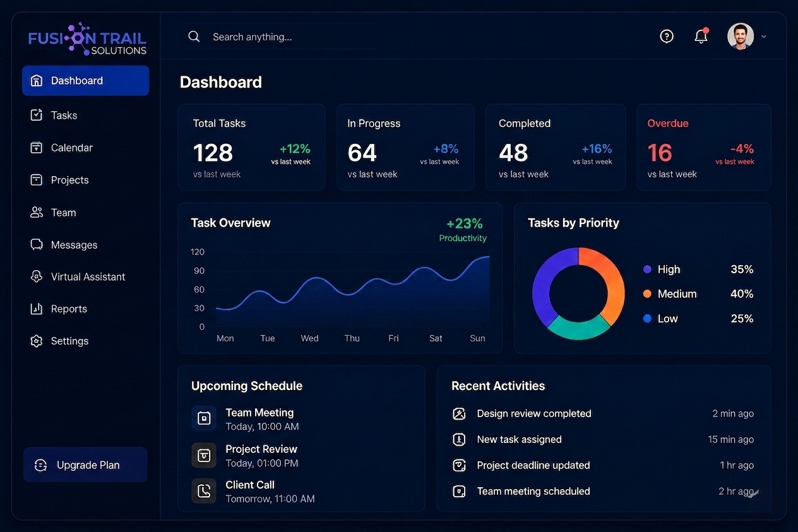Click the Projects sidebar icon
This screenshot has width=798, height=532.
37,180
